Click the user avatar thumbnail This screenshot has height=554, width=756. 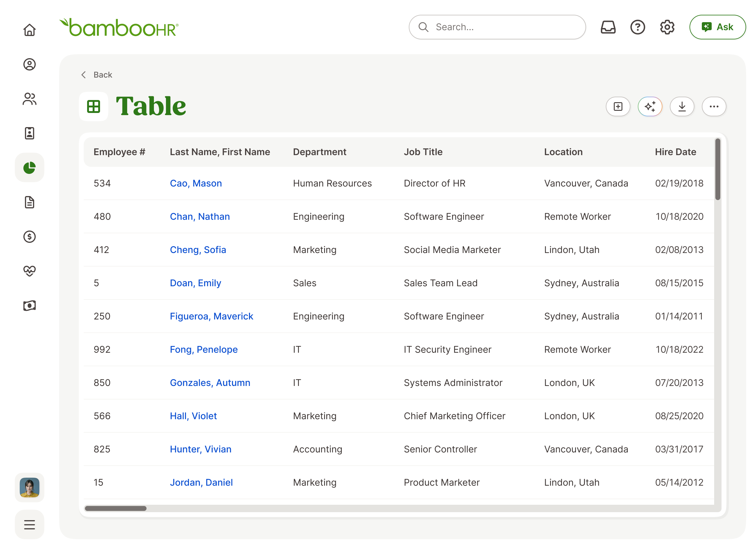click(x=30, y=487)
